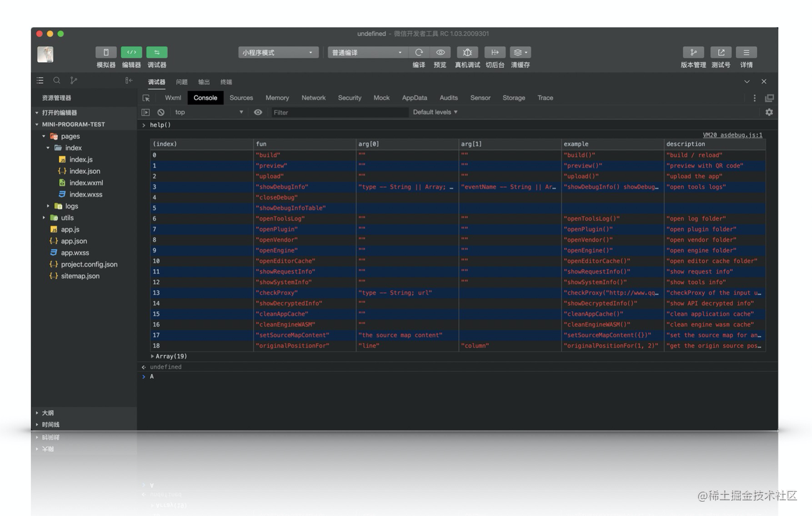Click the clear cache (清缓存) icon
This screenshot has height=516, width=812.
point(520,53)
